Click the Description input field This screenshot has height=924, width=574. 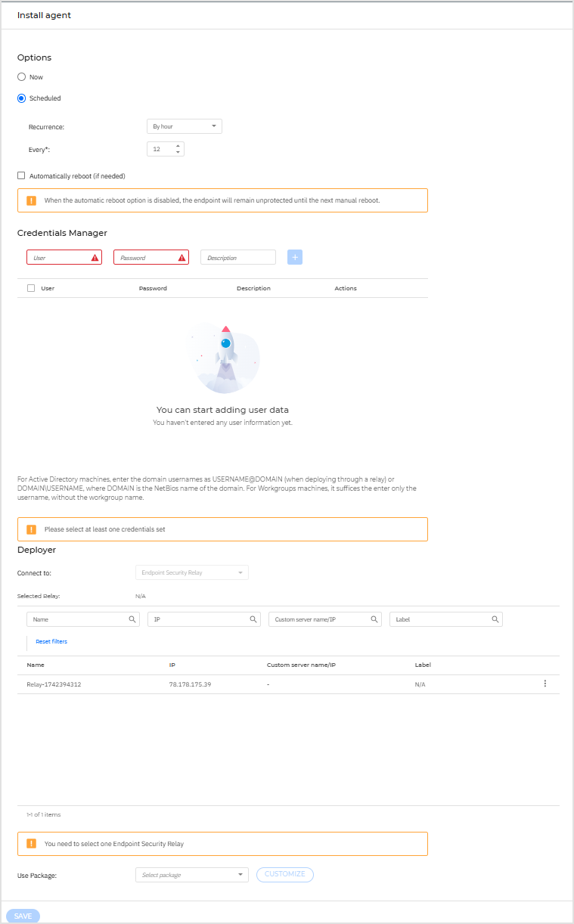tap(237, 258)
